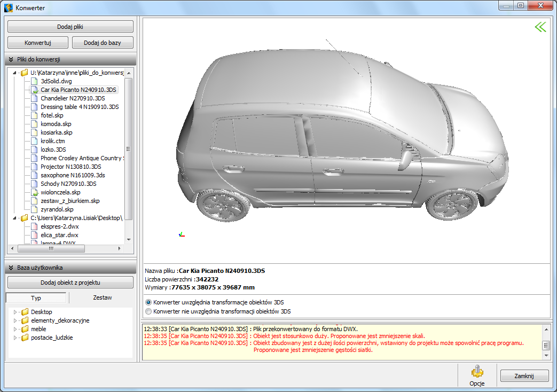
Task: Select fotel.skp in file list
Action: 52,115
